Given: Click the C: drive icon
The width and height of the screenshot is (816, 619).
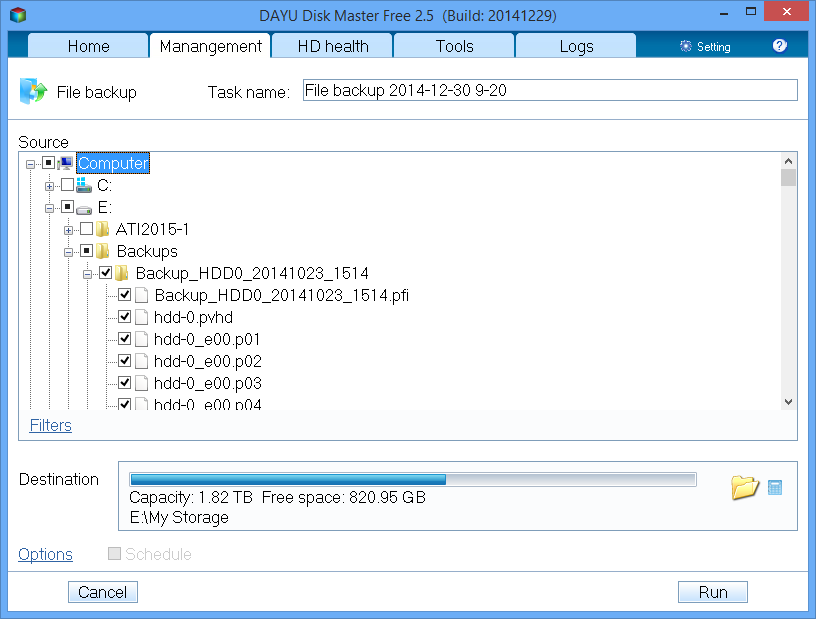Looking at the screenshot, I should [x=84, y=185].
